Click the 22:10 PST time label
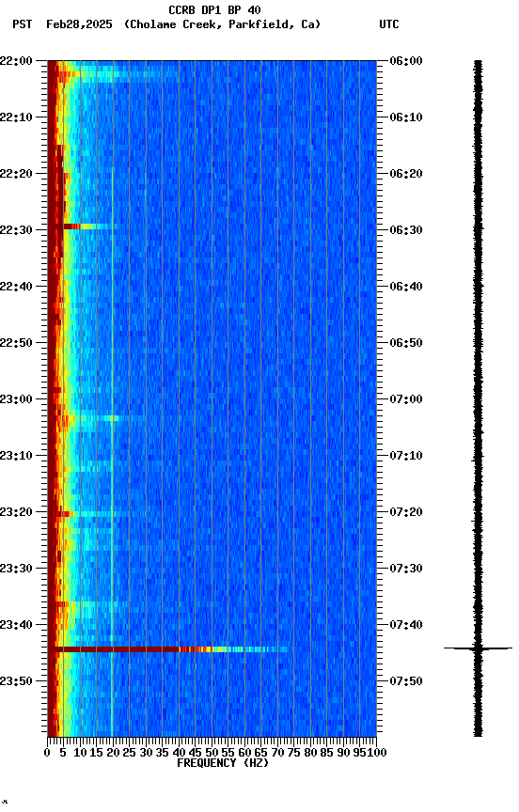Image resolution: width=519 pixels, height=812 pixels. (x=16, y=117)
